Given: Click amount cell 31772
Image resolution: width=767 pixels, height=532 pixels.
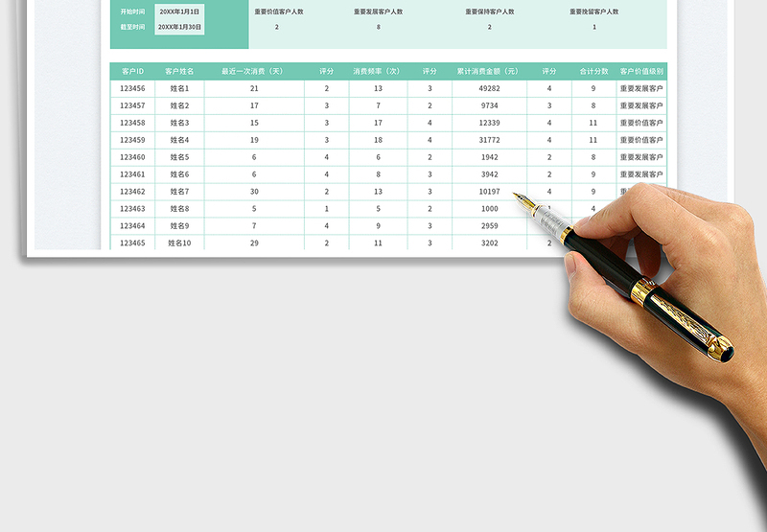Looking at the screenshot, I should pos(489,140).
